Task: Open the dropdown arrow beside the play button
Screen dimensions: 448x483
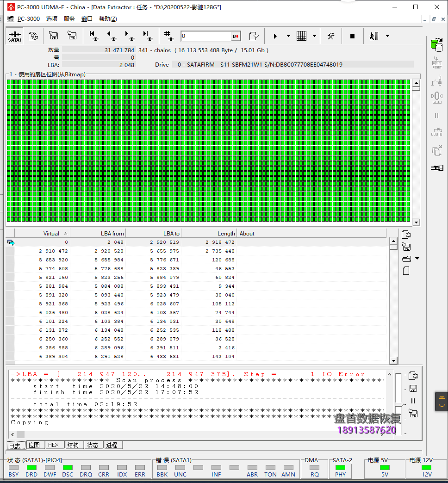Action: click(288, 36)
